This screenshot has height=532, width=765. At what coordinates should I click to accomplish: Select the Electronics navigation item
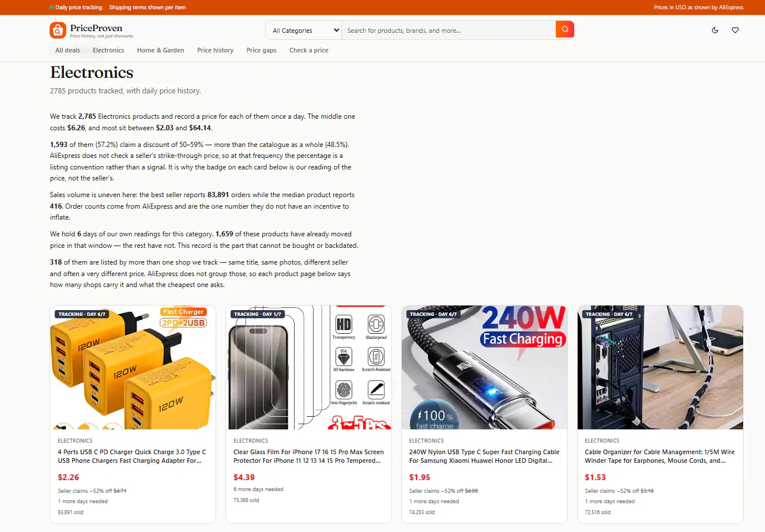click(108, 50)
